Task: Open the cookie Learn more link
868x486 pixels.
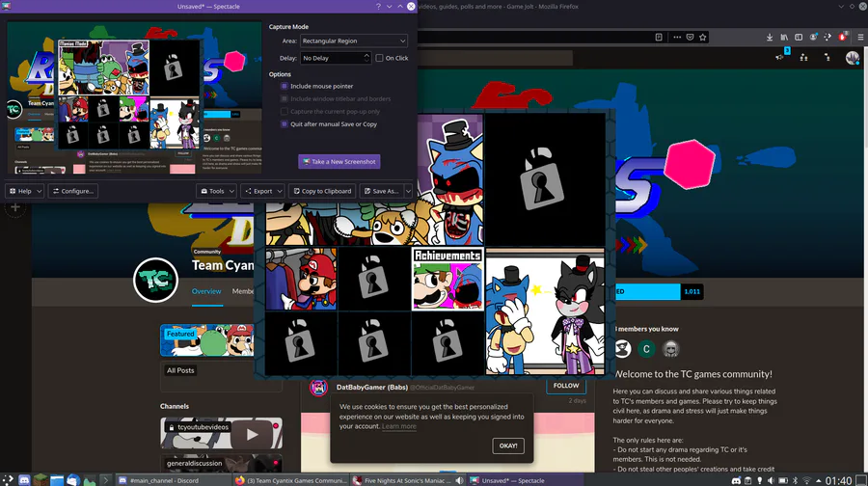Action: pos(399,426)
